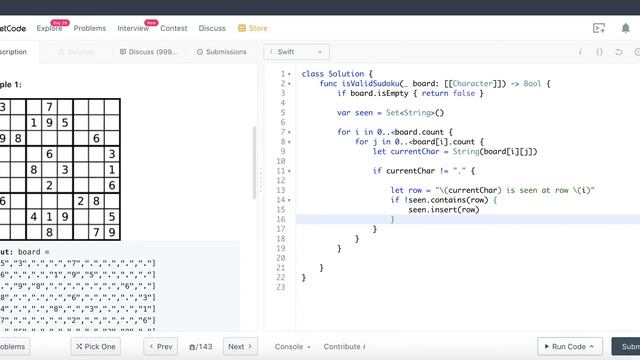Image resolution: width=640 pixels, height=360 pixels.
Task: Click the editor info icon
Action: coord(580,52)
